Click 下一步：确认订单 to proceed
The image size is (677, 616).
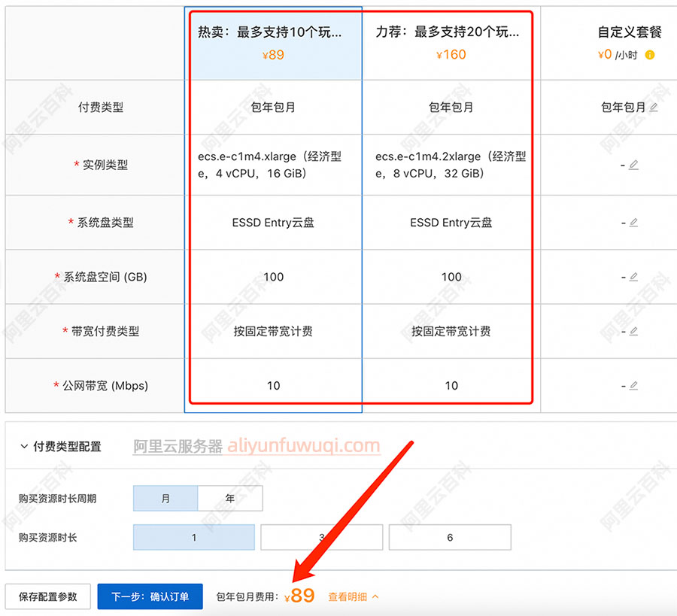point(150,596)
